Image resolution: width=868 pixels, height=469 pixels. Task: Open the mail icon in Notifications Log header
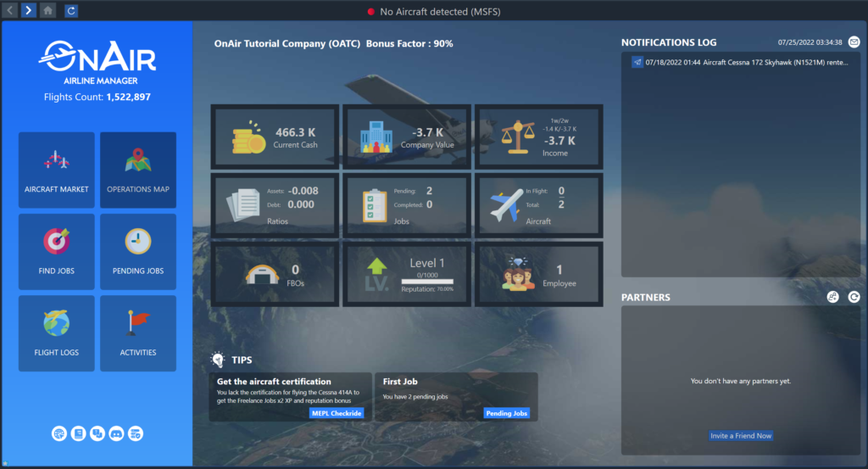pyautogui.click(x=854, y=42)
